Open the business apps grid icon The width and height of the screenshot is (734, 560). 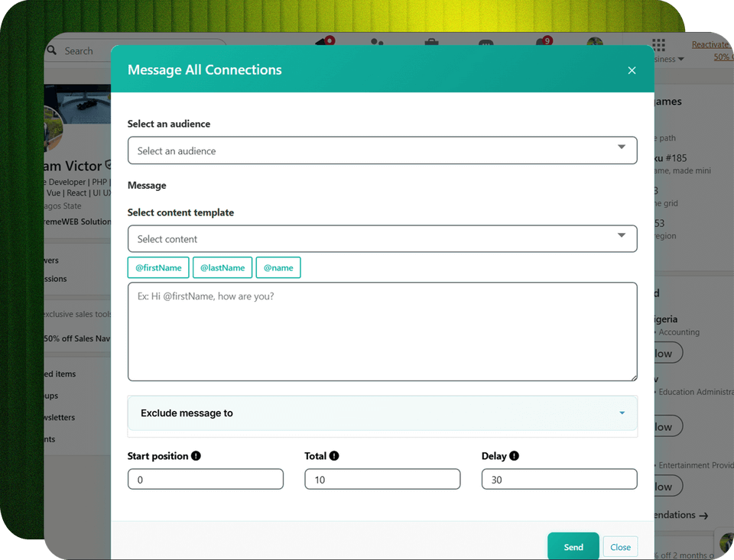658,45
